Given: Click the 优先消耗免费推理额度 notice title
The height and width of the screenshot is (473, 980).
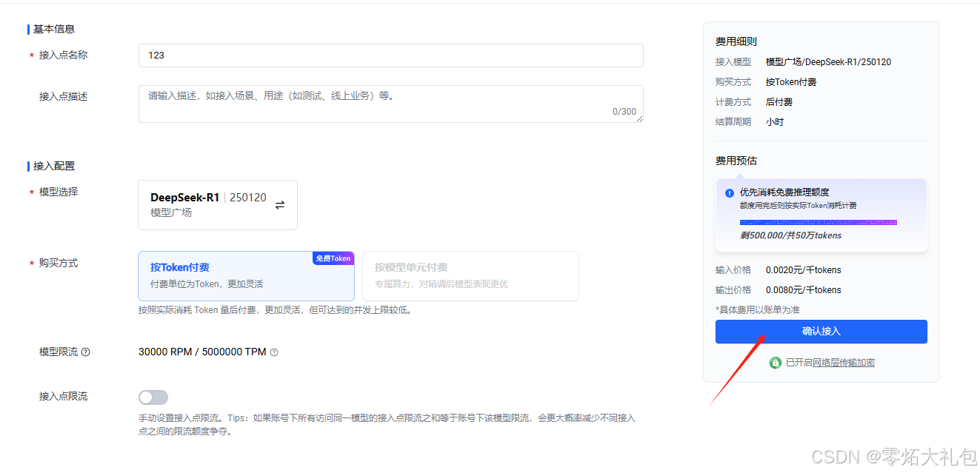Looking at the screenshot, I should 784,192.
